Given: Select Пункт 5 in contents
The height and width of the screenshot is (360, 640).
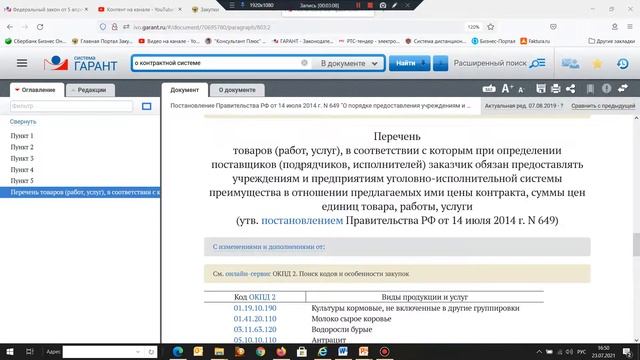Looking at the screenshot, I should [22, 180].
